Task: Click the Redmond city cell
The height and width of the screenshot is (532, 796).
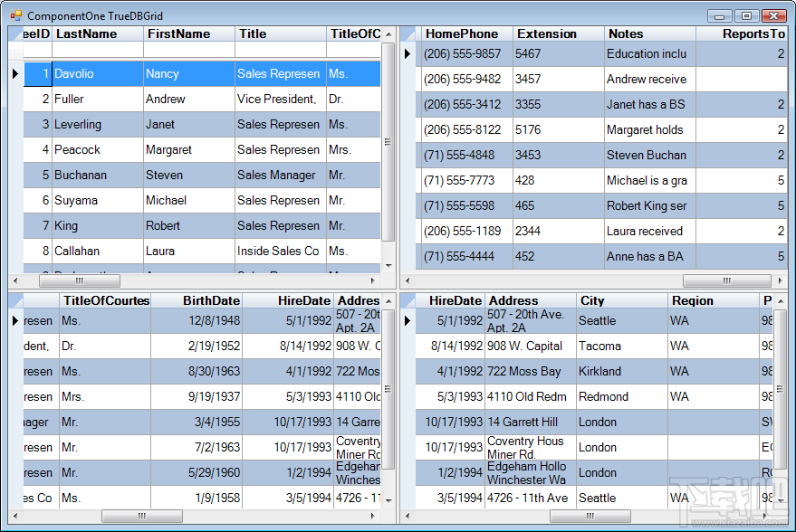Action: click(x=622, y=397)
